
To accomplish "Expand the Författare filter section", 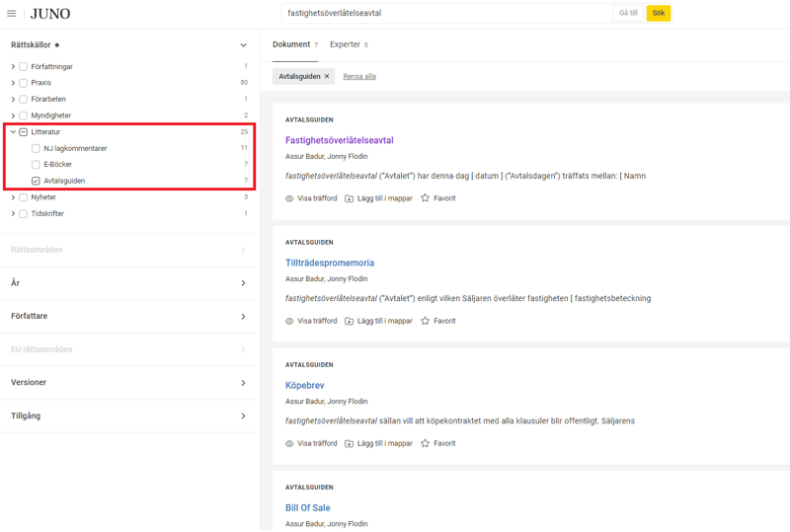I will point(243,316).
